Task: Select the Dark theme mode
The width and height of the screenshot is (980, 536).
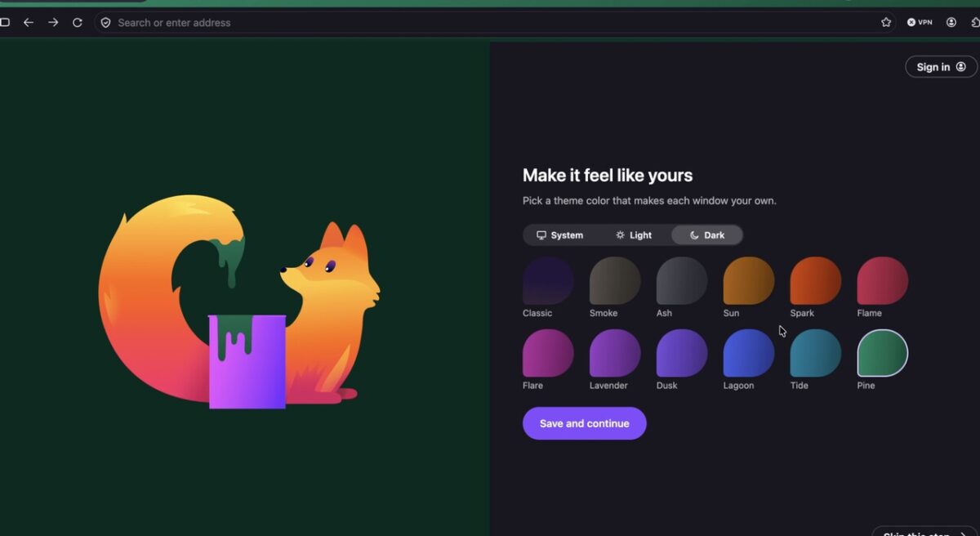Action: pos(707,235)
